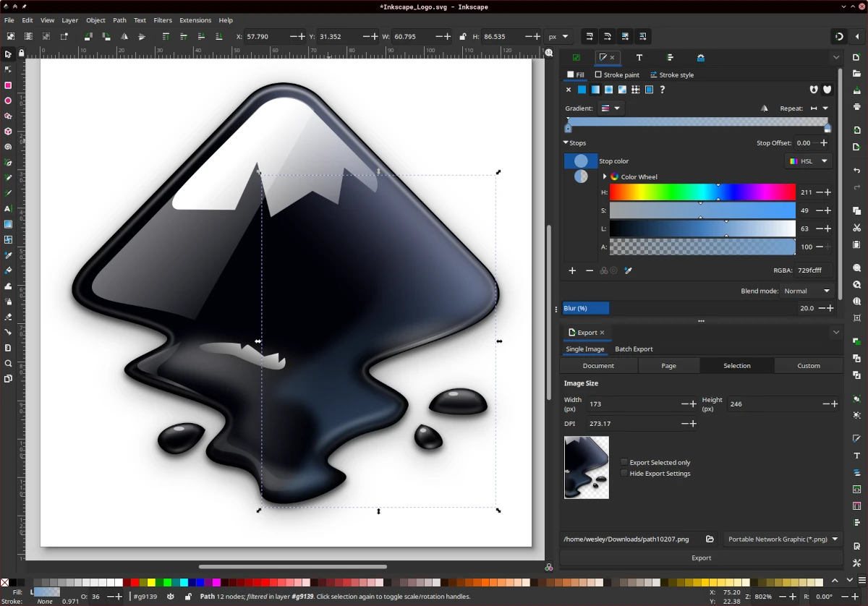Open the gradient Repeat dropdown

[x=820, y=108]
